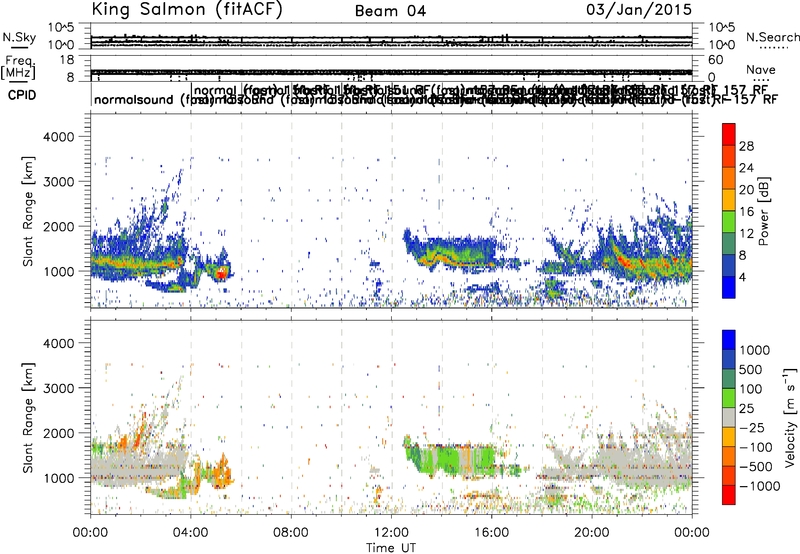Viewport: 800px width, 554px height.
Task: Click the 'Power [dB]' color bar label
Action: coord(764,211)
